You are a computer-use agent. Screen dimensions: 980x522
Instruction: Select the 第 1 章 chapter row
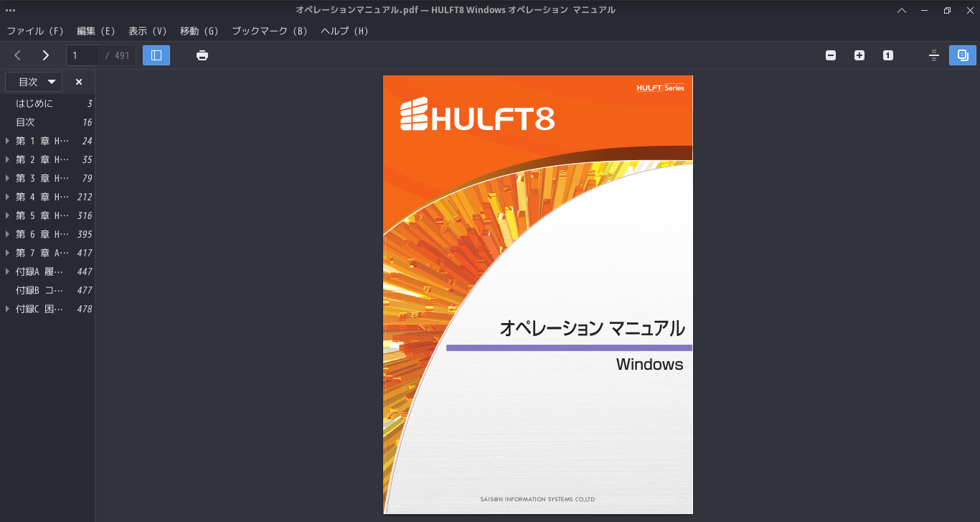47,141
